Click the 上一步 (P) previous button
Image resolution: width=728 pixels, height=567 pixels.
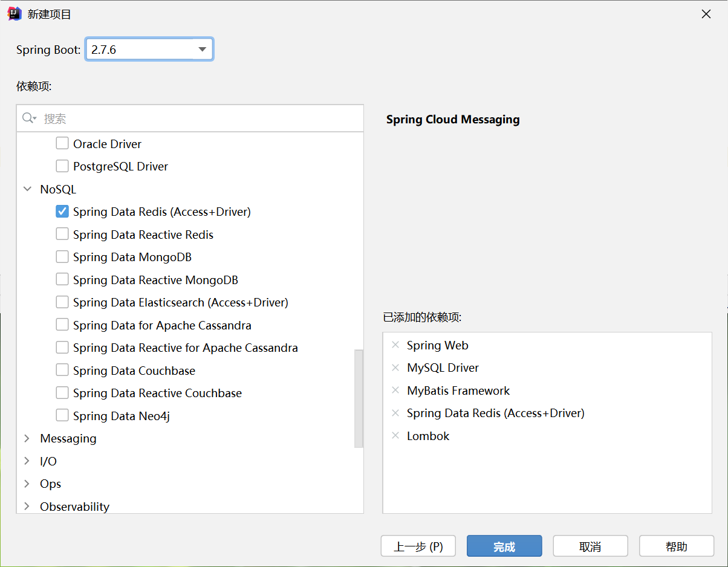point(418,546)
